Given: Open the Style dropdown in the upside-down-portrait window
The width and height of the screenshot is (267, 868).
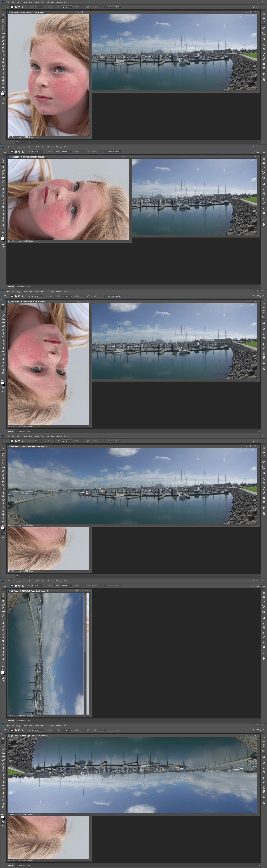Looking at the screenshot, I should click(67, 296).
